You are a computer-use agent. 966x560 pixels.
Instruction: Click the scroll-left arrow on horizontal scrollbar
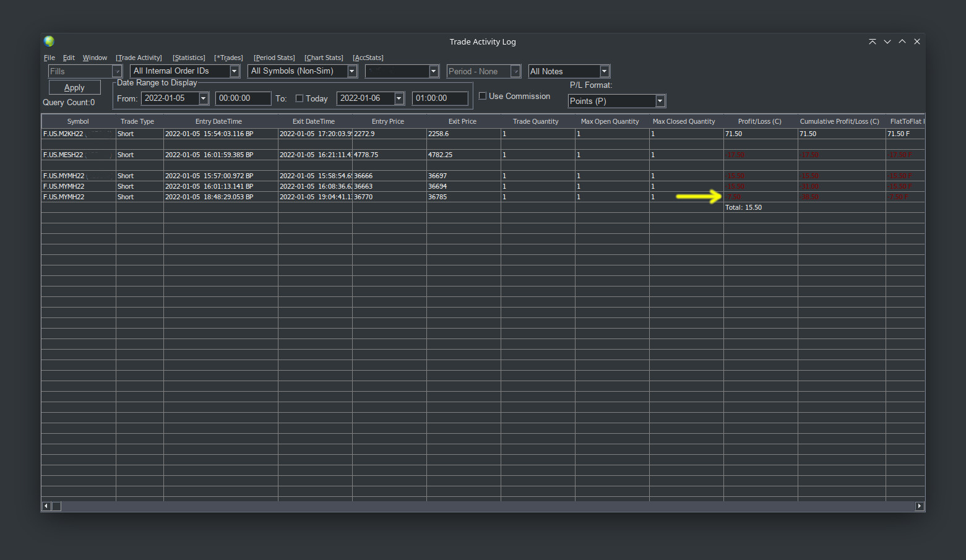pos(46,506)
